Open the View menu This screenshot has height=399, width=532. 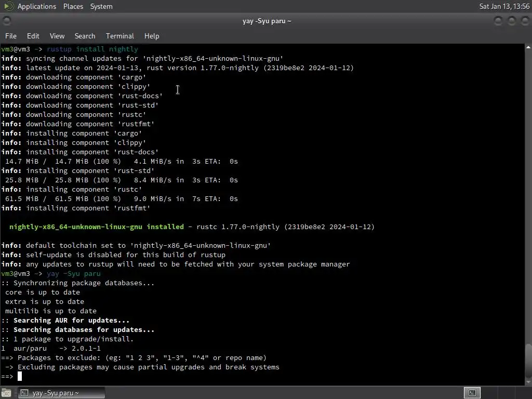click(x=57, y=36)
